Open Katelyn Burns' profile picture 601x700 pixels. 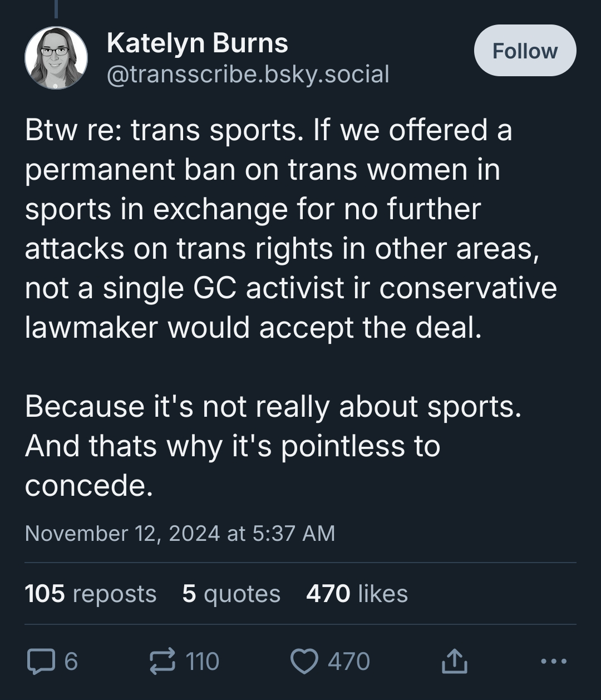tap(56, 57)
